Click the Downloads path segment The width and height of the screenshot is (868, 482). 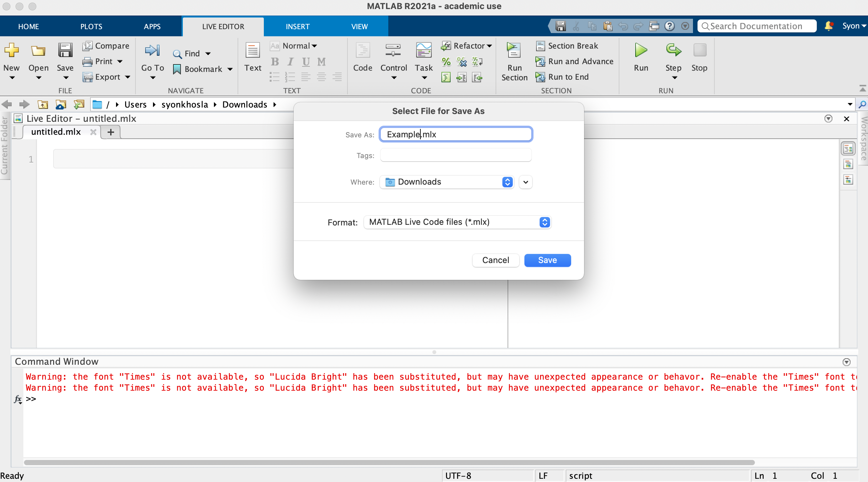coord(245,105)
